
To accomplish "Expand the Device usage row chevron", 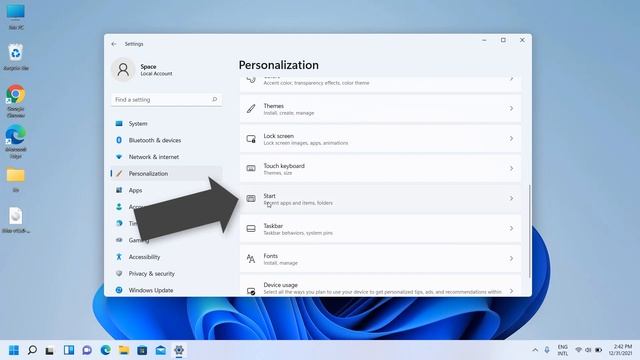I will tap(511, 291).
